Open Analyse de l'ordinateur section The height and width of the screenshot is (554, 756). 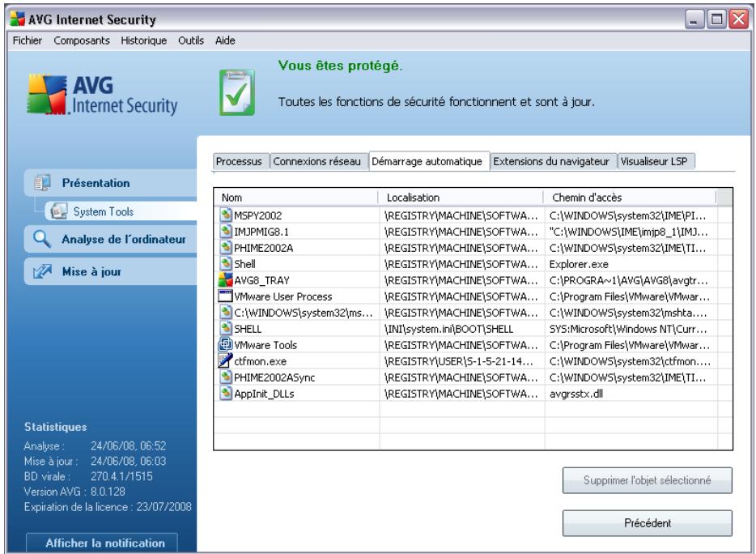(111, 240)
